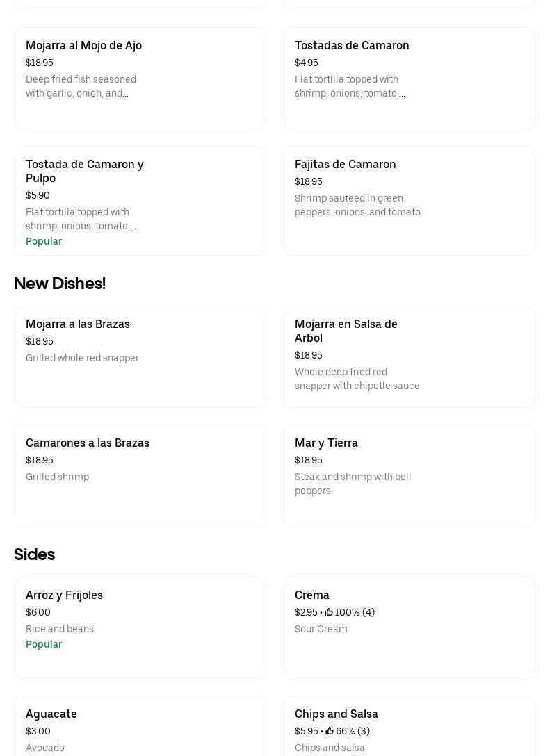Choose the Fajitas de Camaron dish

point(345,165)
